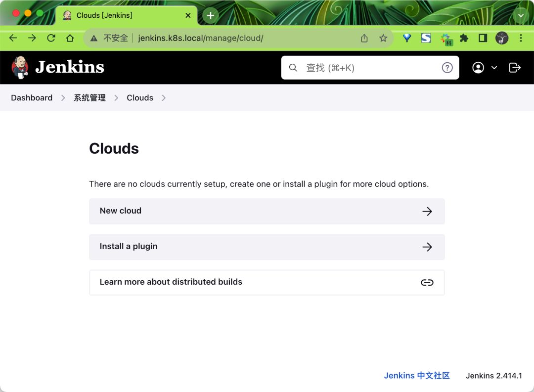534x392 pixels.
Task: Click the Jenkins title text in header
Action: pos(70,67)
